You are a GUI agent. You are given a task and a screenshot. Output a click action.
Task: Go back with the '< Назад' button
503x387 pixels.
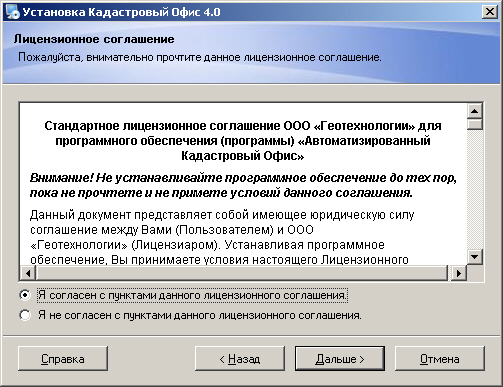[x=240, y=359]
